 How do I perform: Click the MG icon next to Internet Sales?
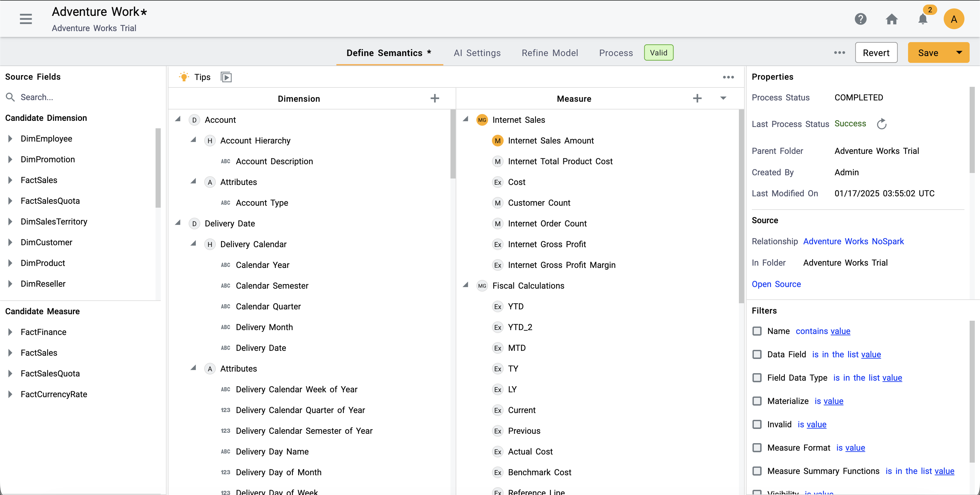482,120
